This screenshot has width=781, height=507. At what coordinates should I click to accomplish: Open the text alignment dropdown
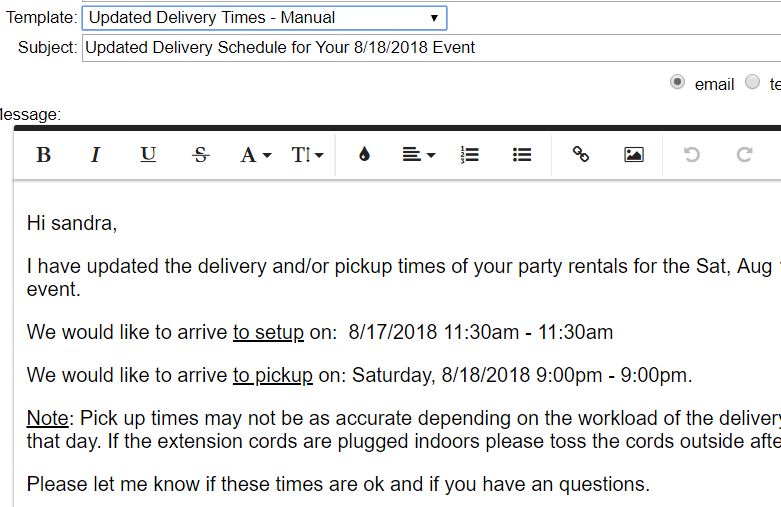(418, 155)
